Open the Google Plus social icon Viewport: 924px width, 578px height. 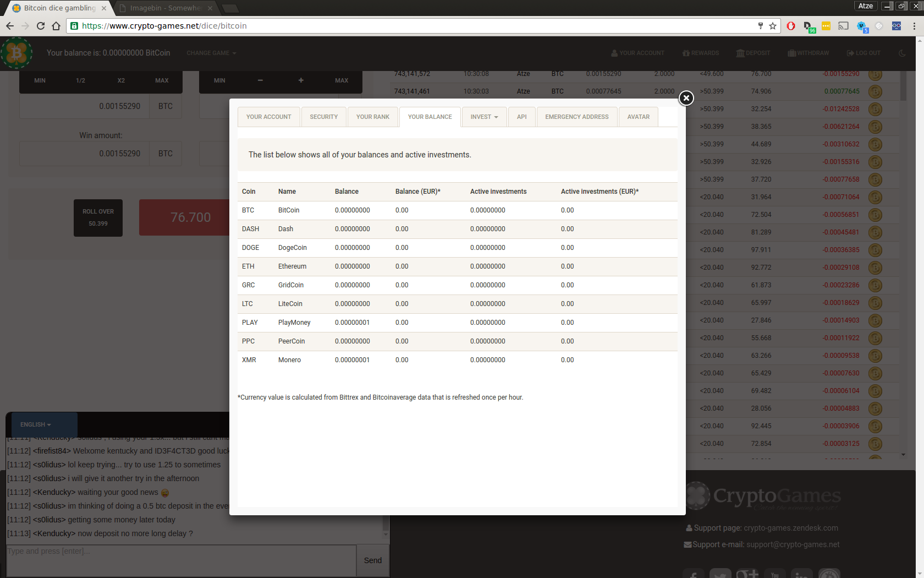pos(747,573)
